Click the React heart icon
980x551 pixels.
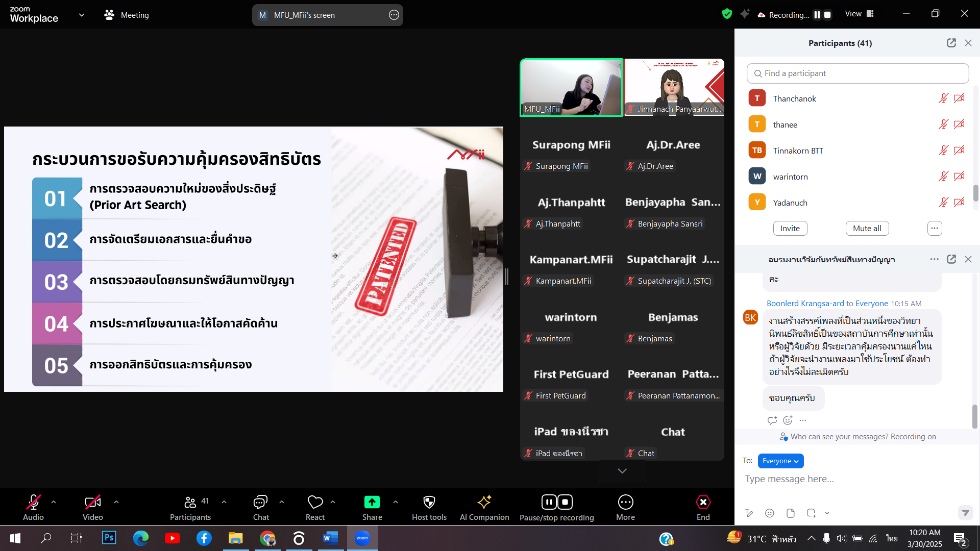(x=315, y=503)
